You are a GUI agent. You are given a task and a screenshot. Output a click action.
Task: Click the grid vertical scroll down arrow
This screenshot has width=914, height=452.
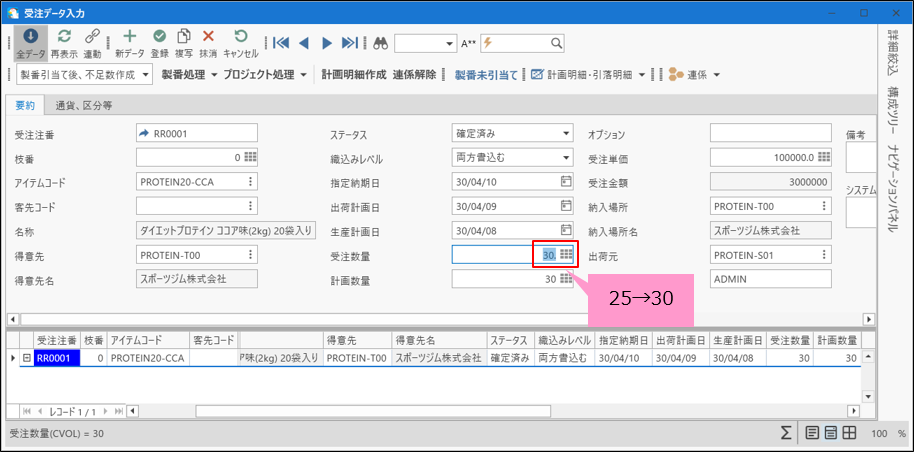[x=867, y=396]
